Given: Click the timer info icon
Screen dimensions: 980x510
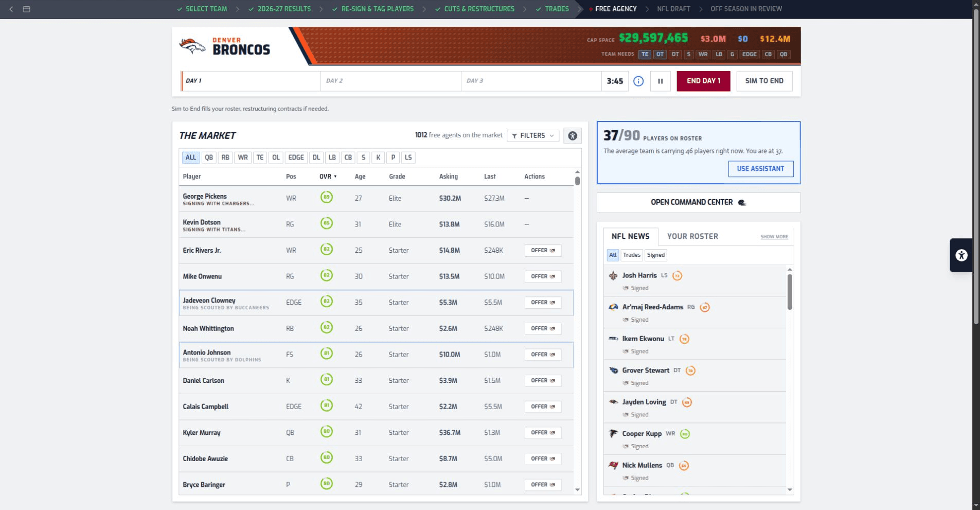Looking at the screenshot, I should point(638,81).
